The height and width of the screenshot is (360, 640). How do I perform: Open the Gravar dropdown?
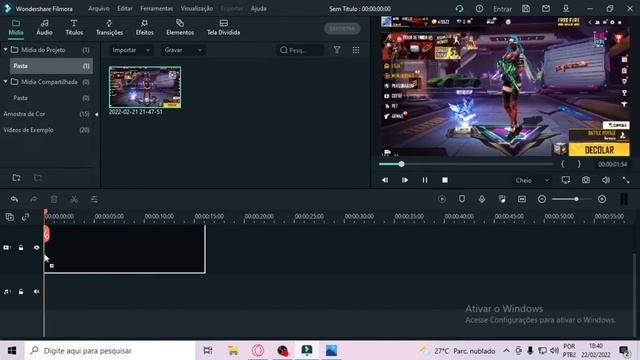pyautogui.click(x=183, y=50)
